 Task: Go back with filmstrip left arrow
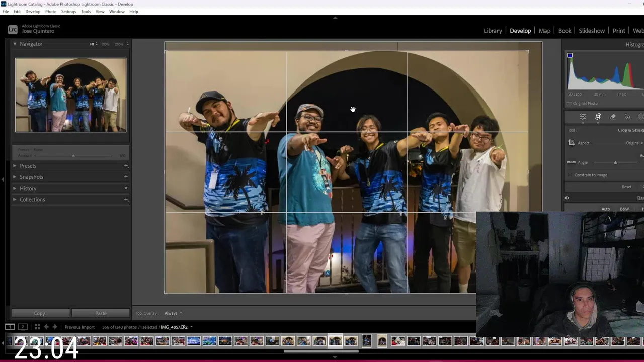point(46,327)
